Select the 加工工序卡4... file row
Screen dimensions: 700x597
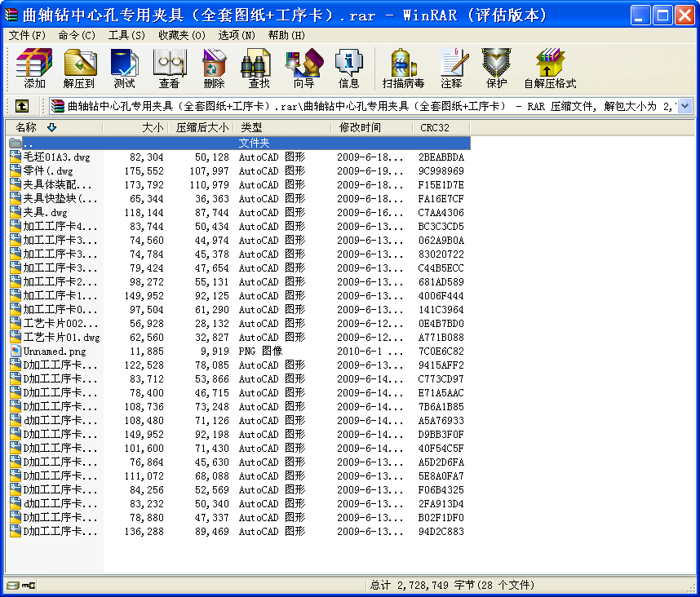tap(239, 226)
